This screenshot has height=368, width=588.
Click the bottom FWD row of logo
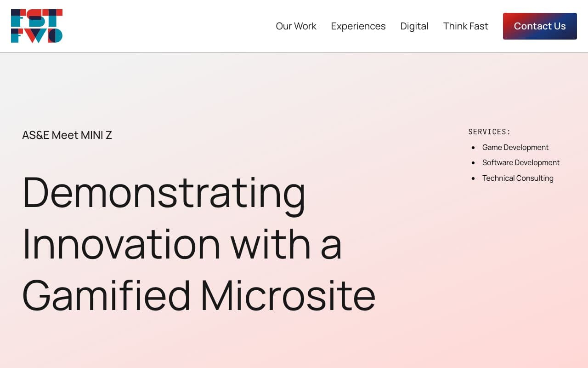click(x=37, y=35)
